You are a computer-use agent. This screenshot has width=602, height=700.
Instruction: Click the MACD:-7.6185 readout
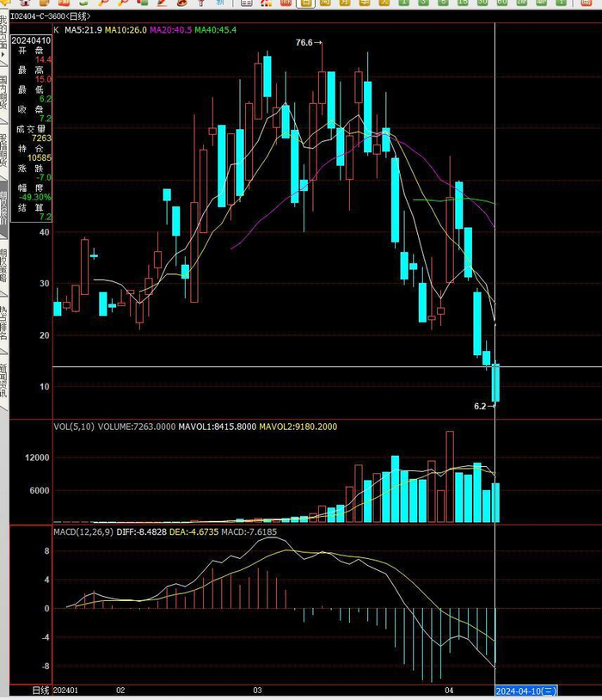(249, 532)
